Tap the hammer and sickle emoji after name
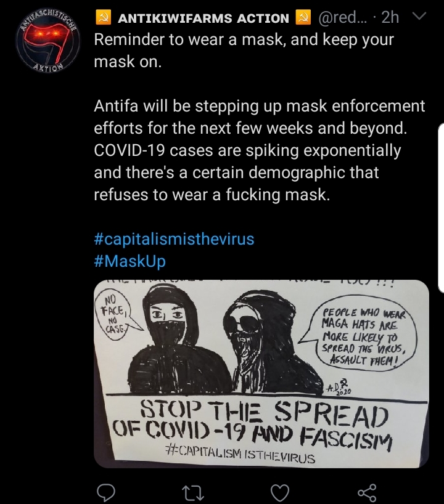This screenshot has height=504, width=444. pos(303,18)
